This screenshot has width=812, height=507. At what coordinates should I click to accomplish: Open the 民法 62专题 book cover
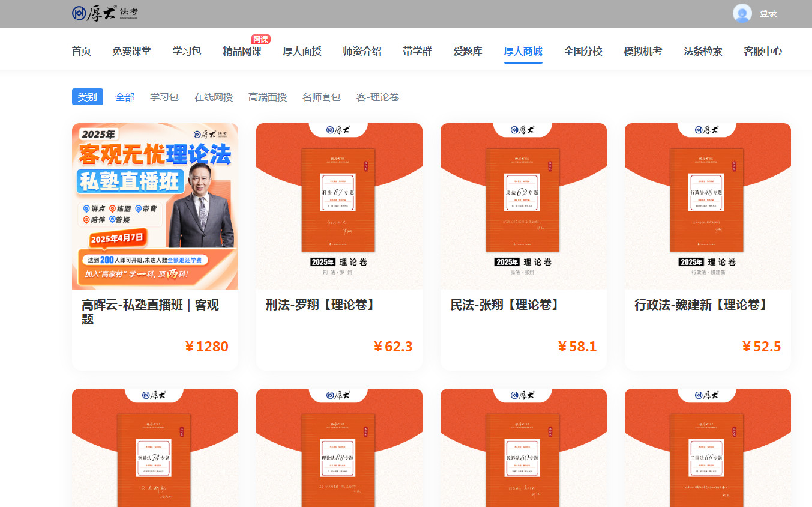[523, 200]
